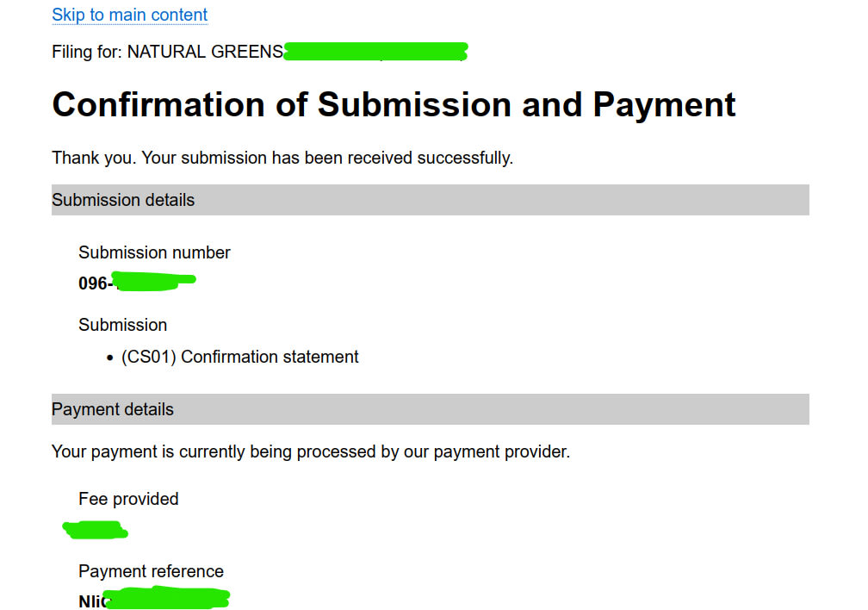Click the bullet point before (CS01)

coord(110,358)
